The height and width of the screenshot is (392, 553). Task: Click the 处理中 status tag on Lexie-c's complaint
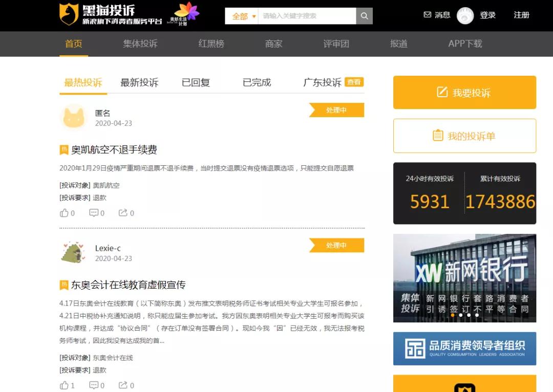pyautogui.click(x=336, y=245)
